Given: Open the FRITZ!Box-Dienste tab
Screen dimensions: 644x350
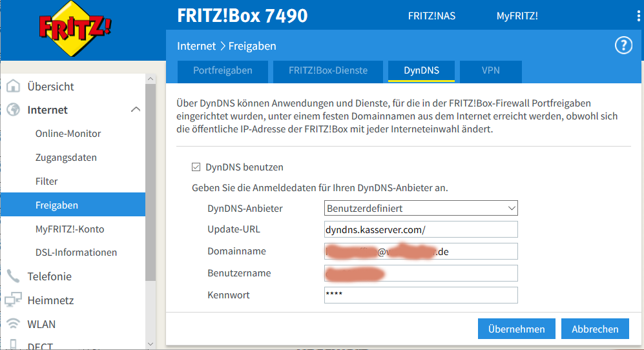Looking at the screenshot, I should [x=328, y=70].
